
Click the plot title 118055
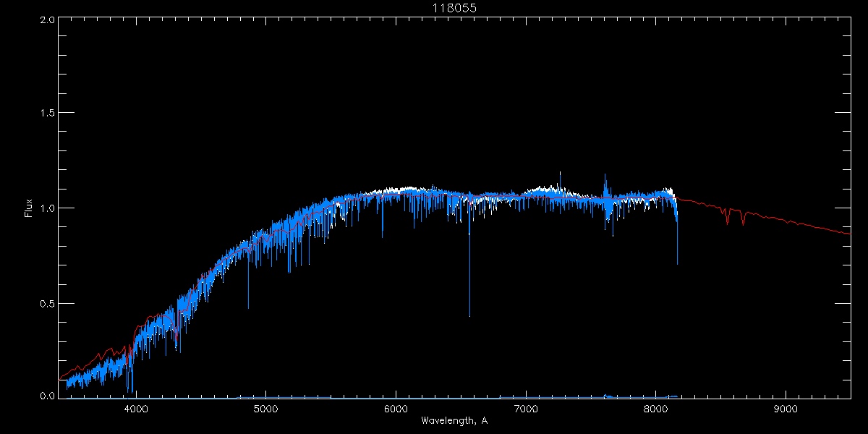point(454,7)
